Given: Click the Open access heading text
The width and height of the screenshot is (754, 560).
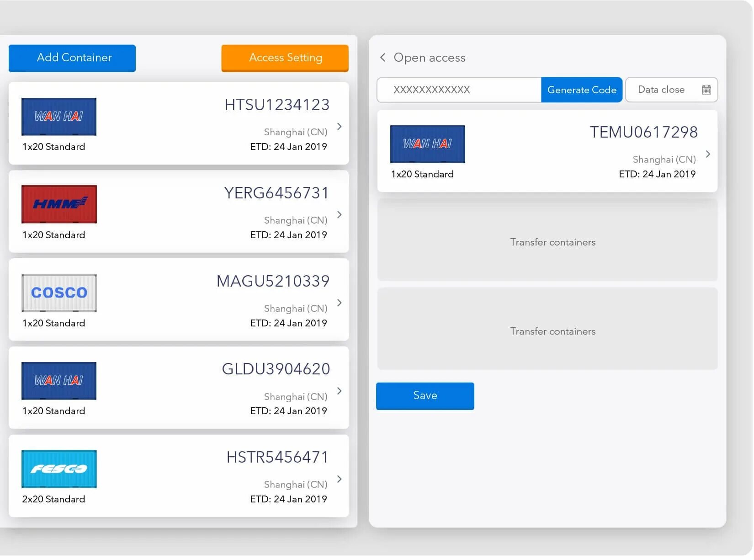Looking at the screenshot, I should [x=430, y=58].
